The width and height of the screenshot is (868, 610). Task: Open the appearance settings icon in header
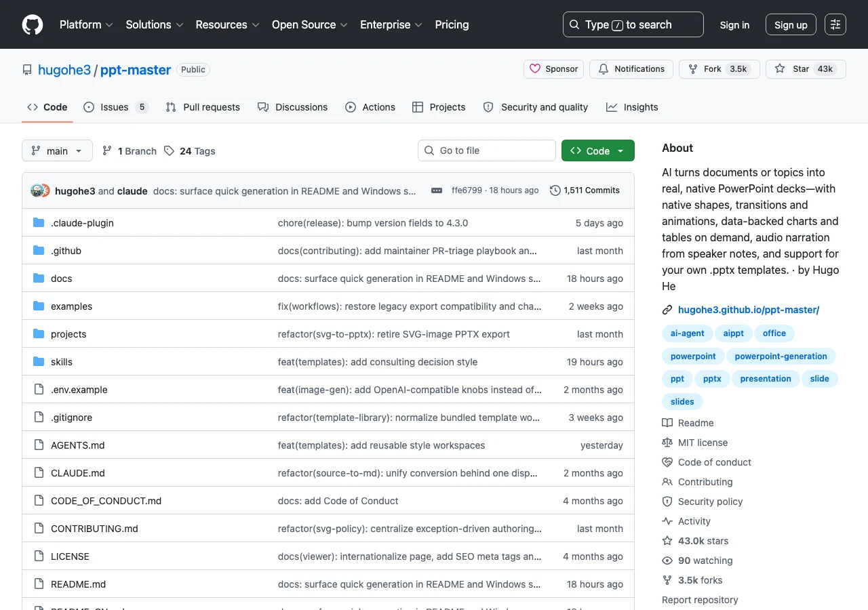pos(835,24)
